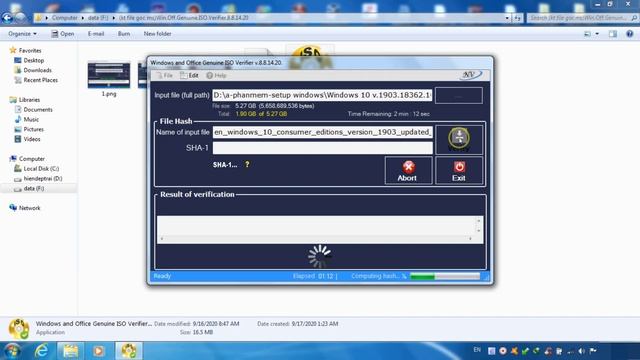Click the yellow question mark next to SHA-1
This screenshot has width=640, height=360.
pos(247,164)
